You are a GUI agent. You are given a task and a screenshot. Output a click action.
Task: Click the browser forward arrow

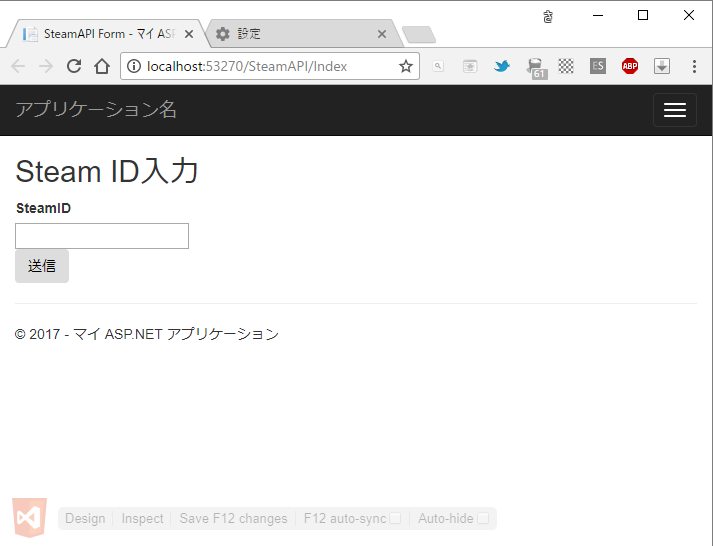click(46, 66)
